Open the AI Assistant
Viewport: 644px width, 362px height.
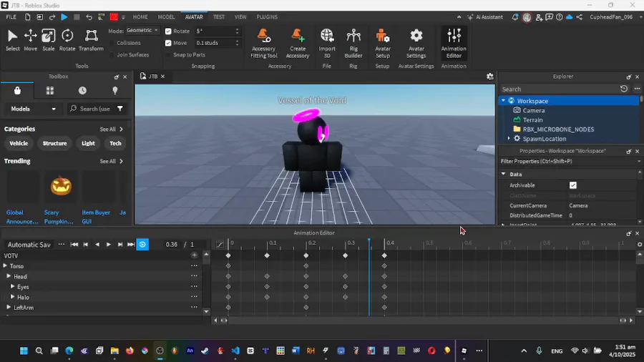click(485, 17)
